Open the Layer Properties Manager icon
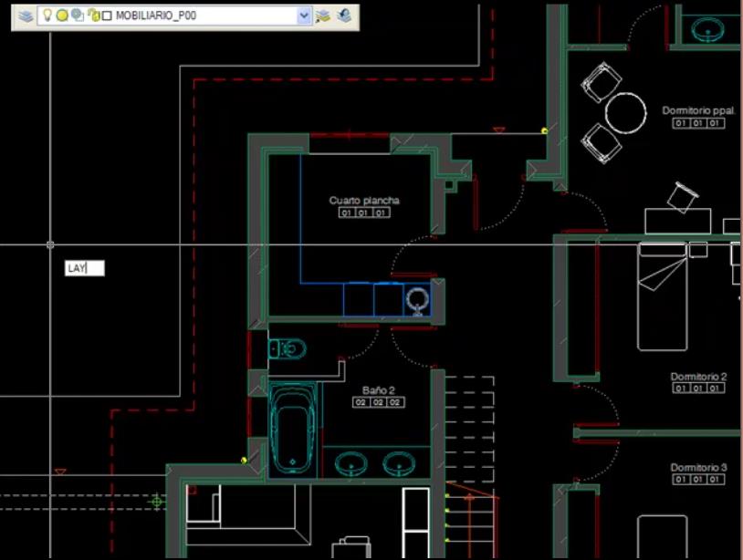 (x=26, y=16)
